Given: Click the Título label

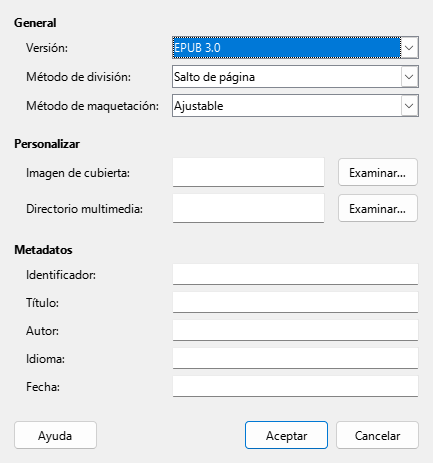Looking at the screenshot, I should 42,303.
